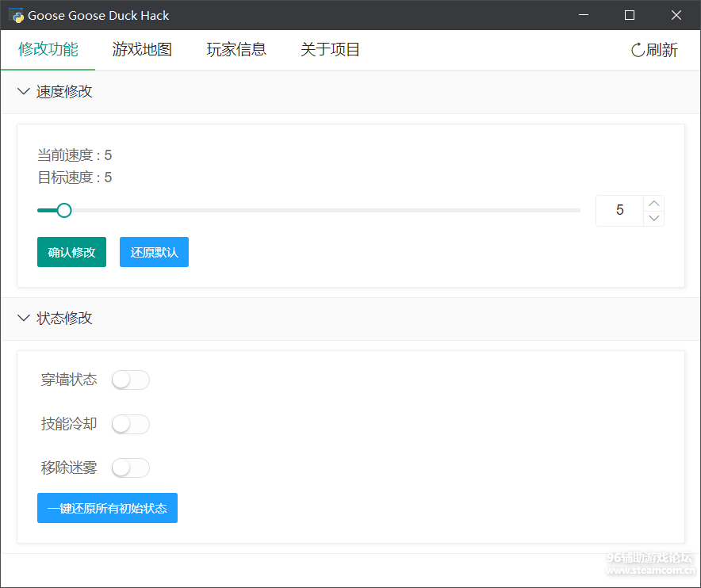Click the 还原默认 button
The width and height of the screenshot is (701, 588).
(x=154, y=253)
